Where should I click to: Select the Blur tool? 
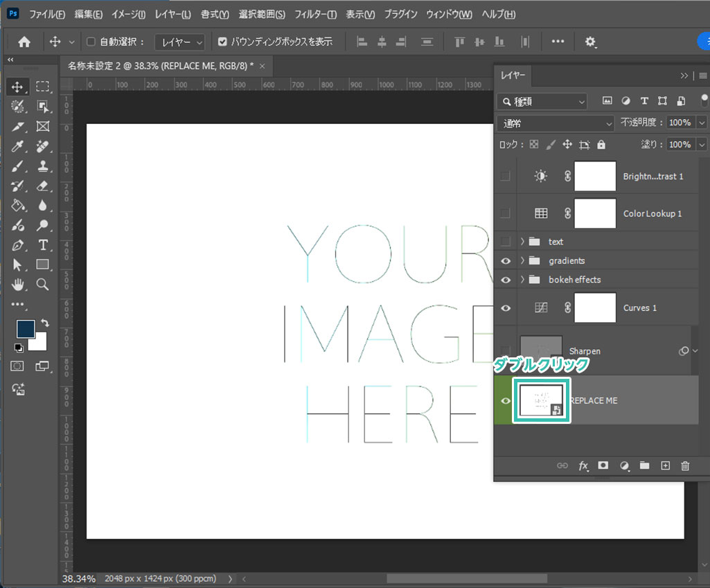(x=42, y=206)
